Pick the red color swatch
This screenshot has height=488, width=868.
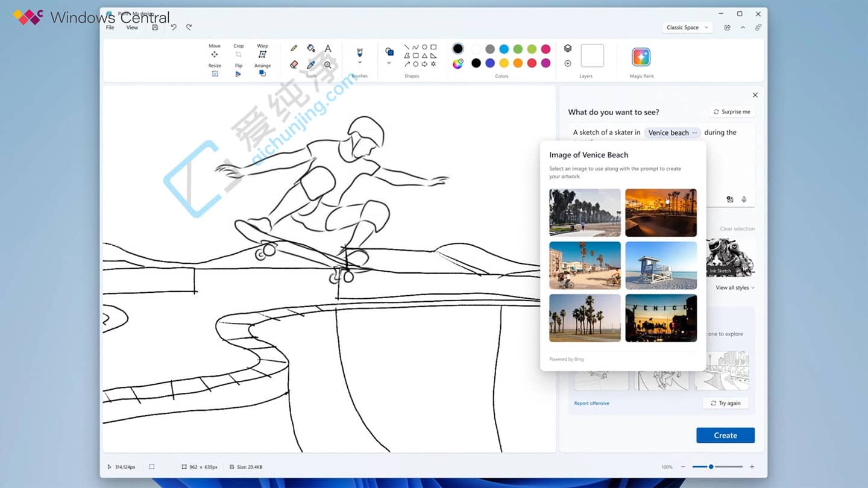[x=532, y=63]
